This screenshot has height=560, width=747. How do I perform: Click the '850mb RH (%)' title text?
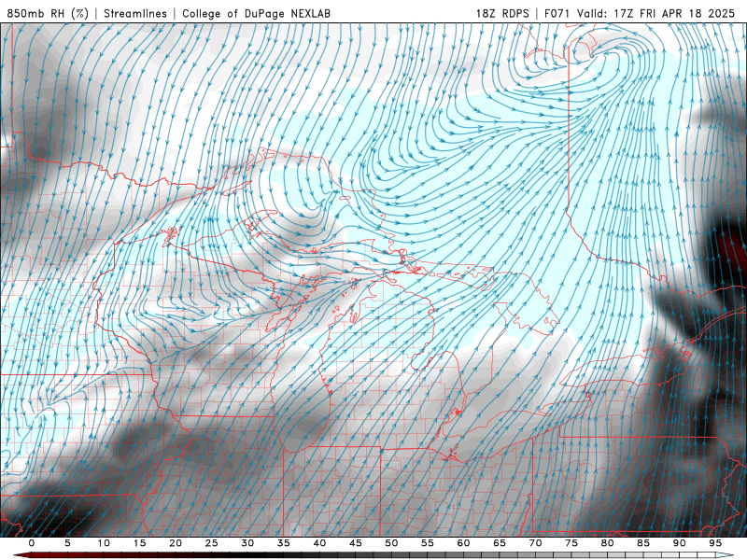pos(48,13)
